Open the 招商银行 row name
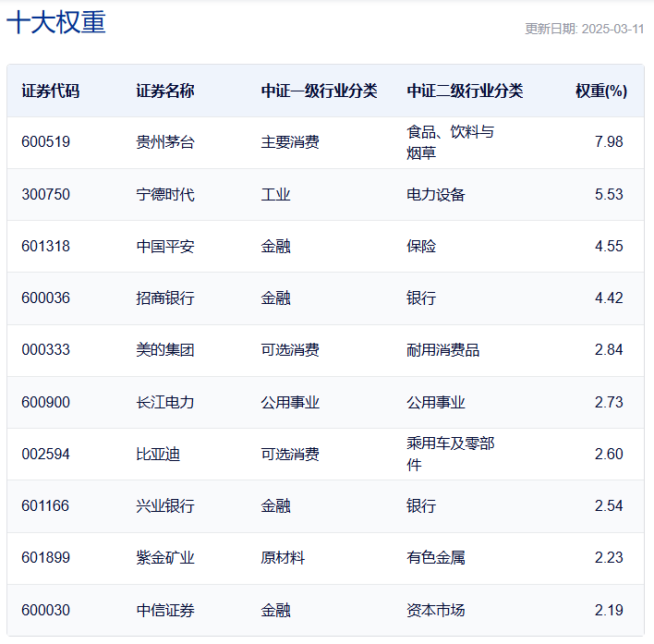The image size is (654, 644). coord(165,298)
